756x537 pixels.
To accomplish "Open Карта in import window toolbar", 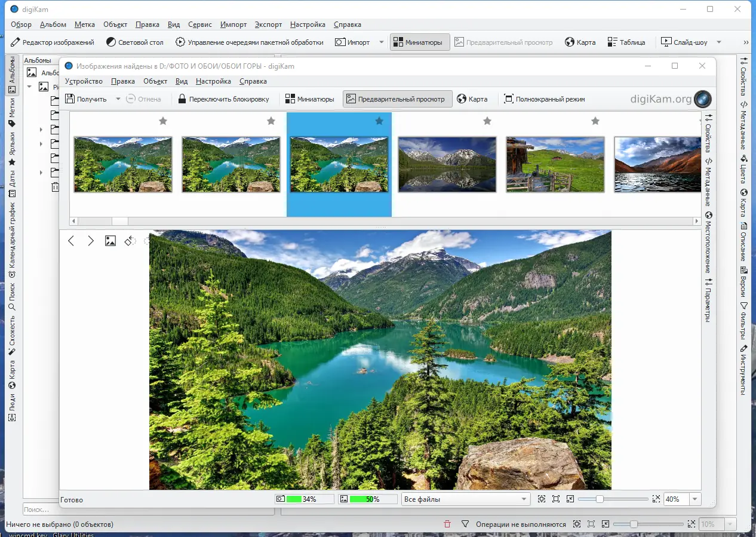I will point(472,99).
